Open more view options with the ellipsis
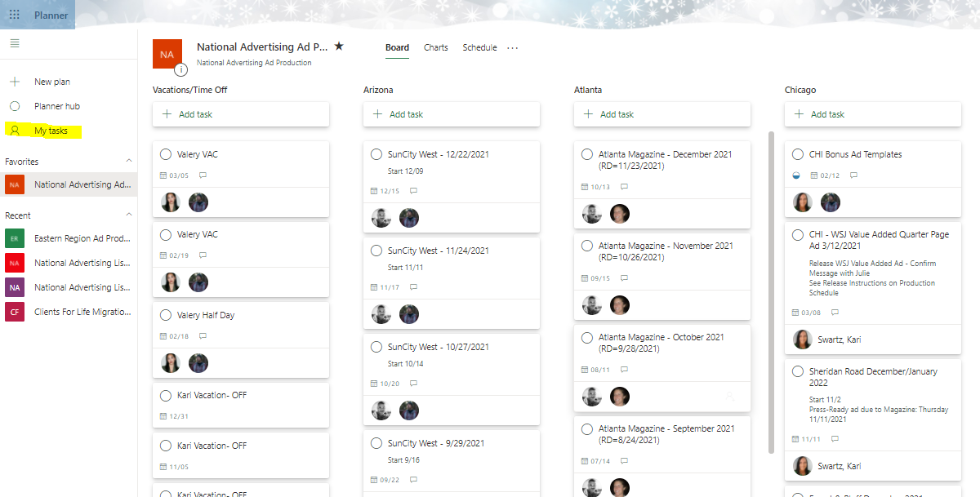Image resolution: width=980 pixels, height=497 pixels. 512,48
